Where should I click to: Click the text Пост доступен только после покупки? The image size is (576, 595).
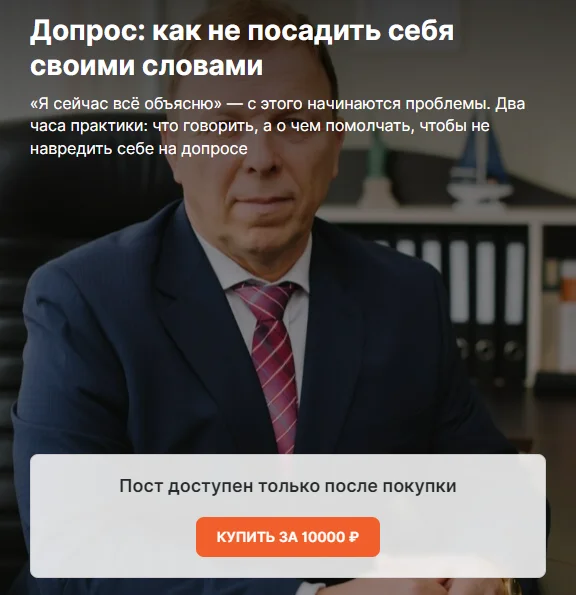tap(288, 486)
